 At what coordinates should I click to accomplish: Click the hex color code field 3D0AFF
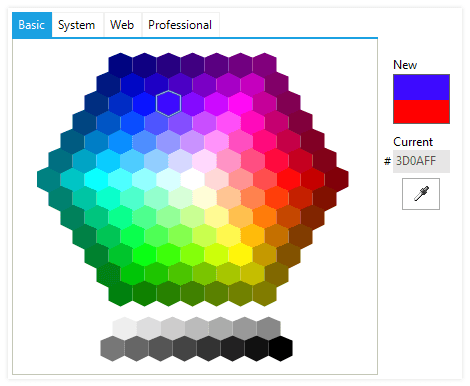(421, 161)
